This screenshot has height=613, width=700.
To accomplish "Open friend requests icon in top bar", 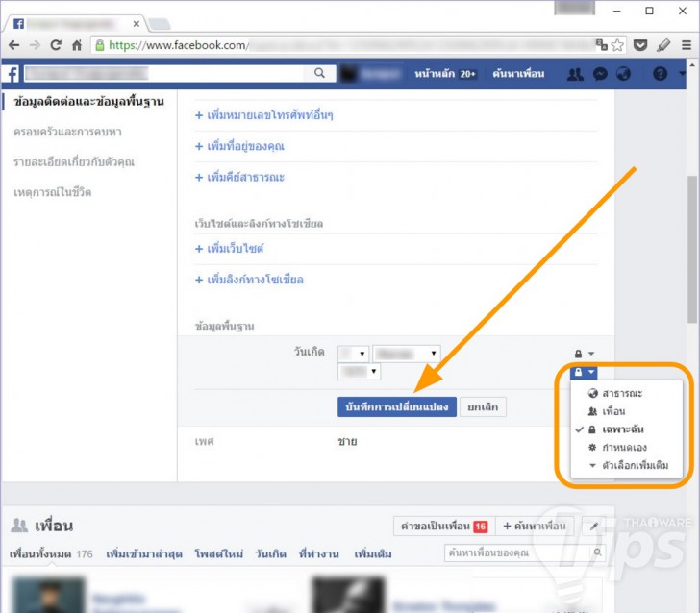I will 575,74.
